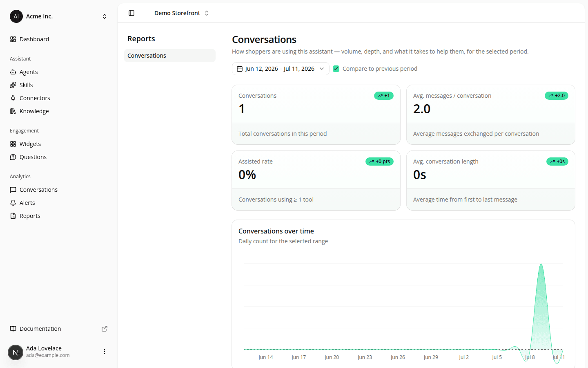Click the external link icon beside Documentation
Viewport: 588px width, 368px height.
click(x=105, y=329)
